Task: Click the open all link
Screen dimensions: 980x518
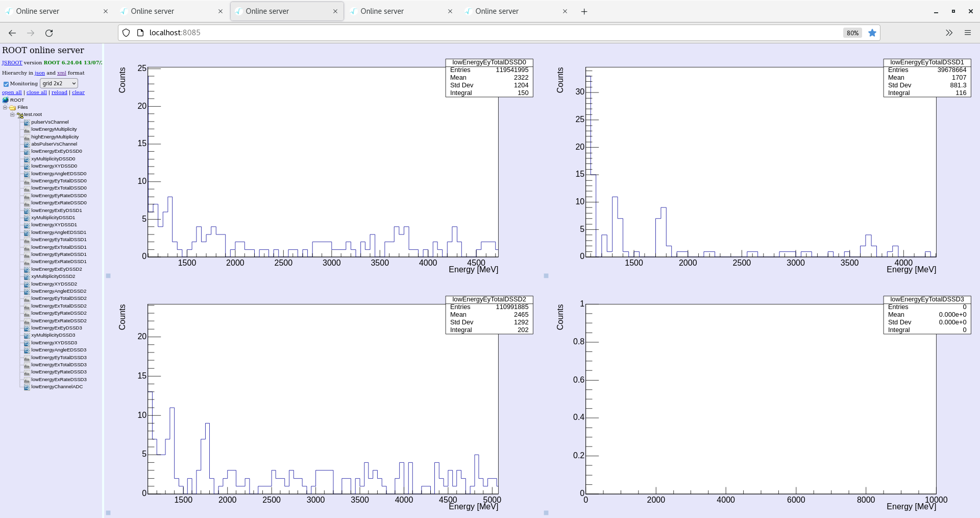Action: pos(11,92)
